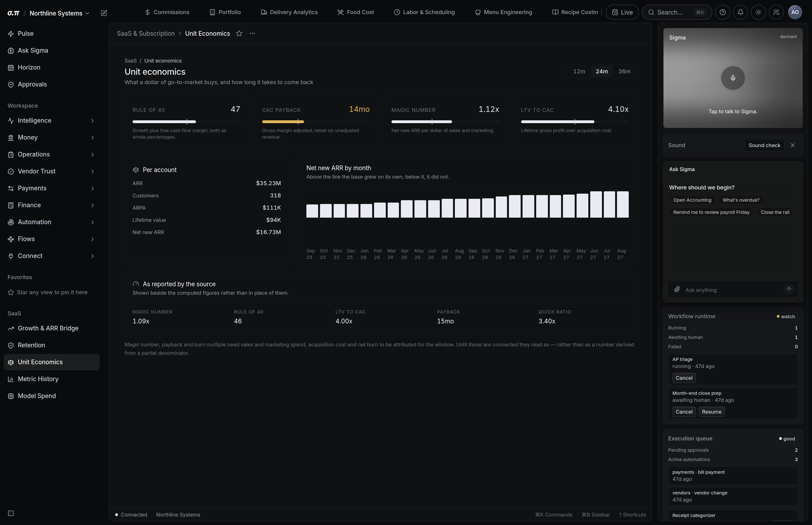Open the Retention view
This screenshot has height=525, width=812.
(x=52, y=345)
